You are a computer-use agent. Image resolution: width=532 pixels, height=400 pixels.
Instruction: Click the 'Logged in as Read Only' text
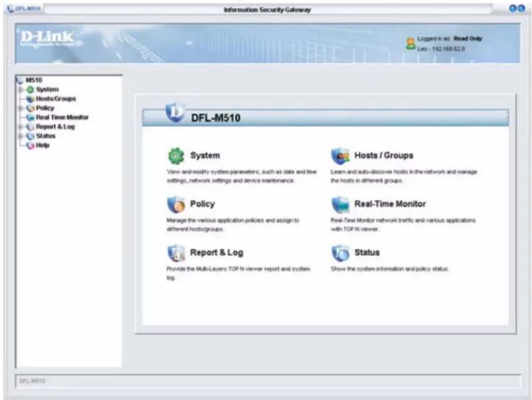449,39
